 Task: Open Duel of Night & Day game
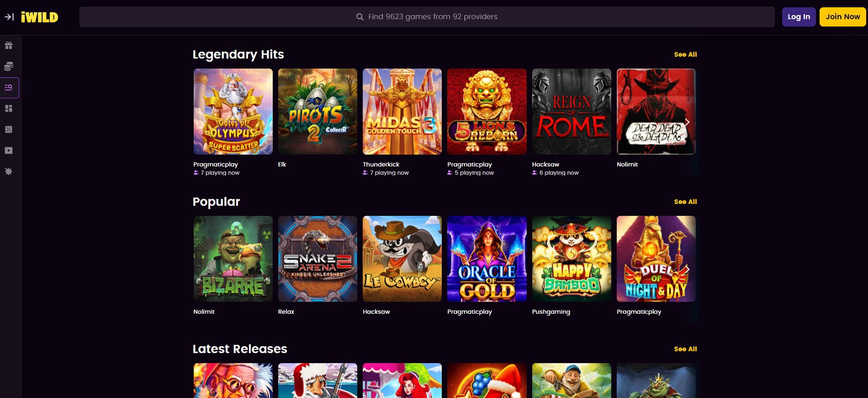coord(656,259)
